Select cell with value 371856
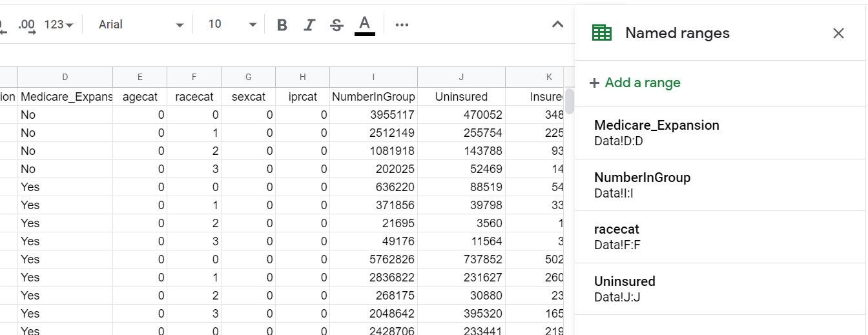The image size is (868, 335). point(373,205)
